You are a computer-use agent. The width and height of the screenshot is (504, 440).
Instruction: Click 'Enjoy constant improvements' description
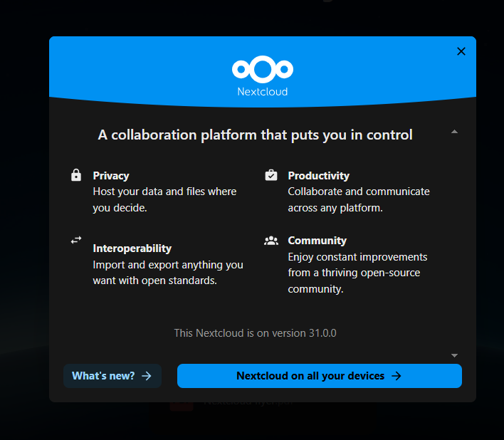357,273
